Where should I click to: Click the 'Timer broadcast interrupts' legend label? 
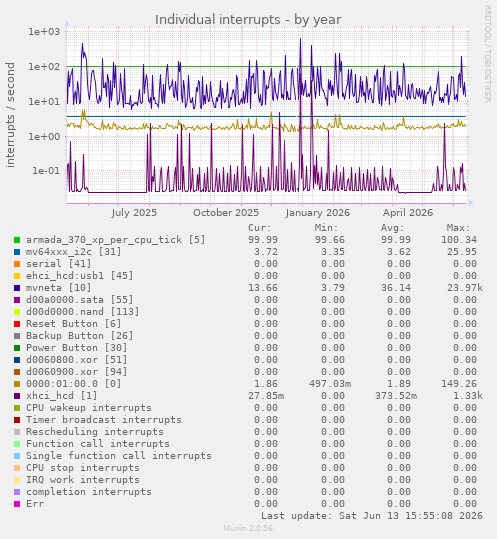pos(104,420)
